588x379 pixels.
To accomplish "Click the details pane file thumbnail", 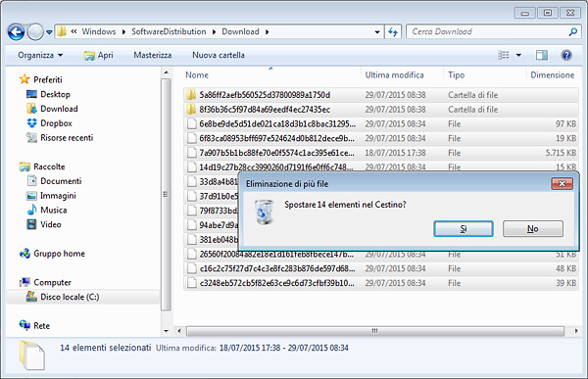I will click(x=32, y=355).
